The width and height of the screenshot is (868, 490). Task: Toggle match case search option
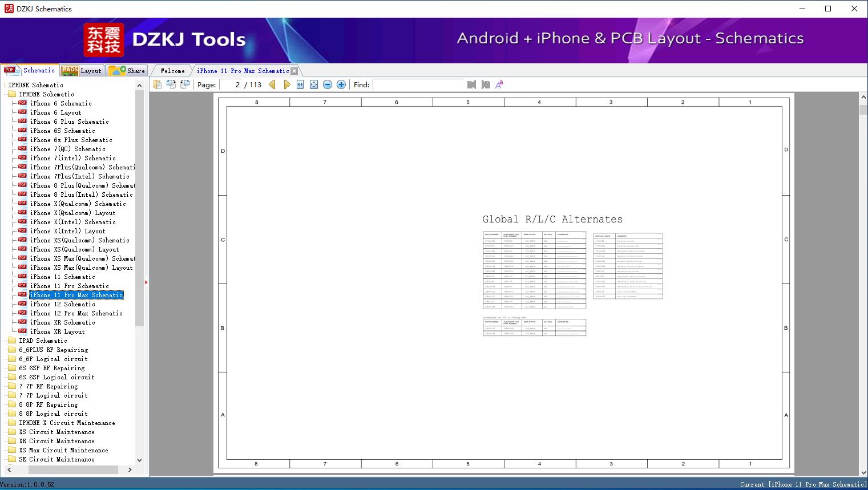coord(499,84)
